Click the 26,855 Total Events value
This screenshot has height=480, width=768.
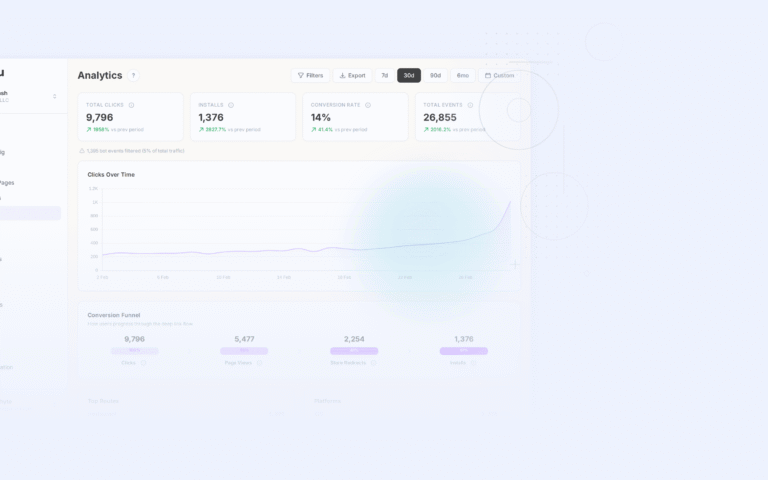(x=440, y=118)
